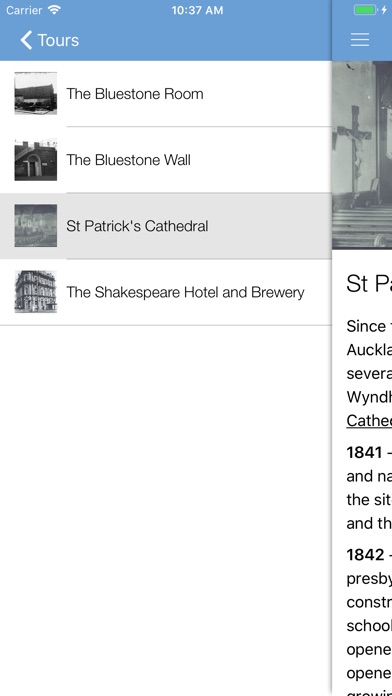Tap the back chevron beside Tours
This screenshot has width=392, height=696.
pos(26,40)
